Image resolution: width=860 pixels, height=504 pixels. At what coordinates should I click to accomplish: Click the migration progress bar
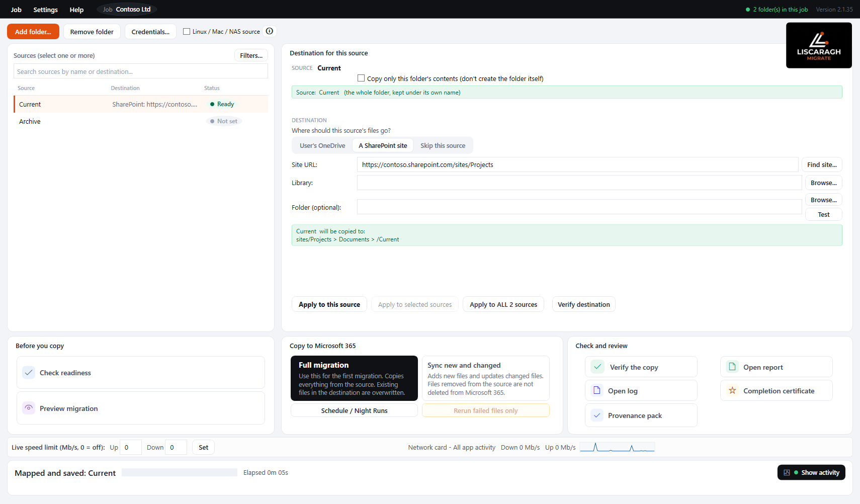(x=180, y=472)
